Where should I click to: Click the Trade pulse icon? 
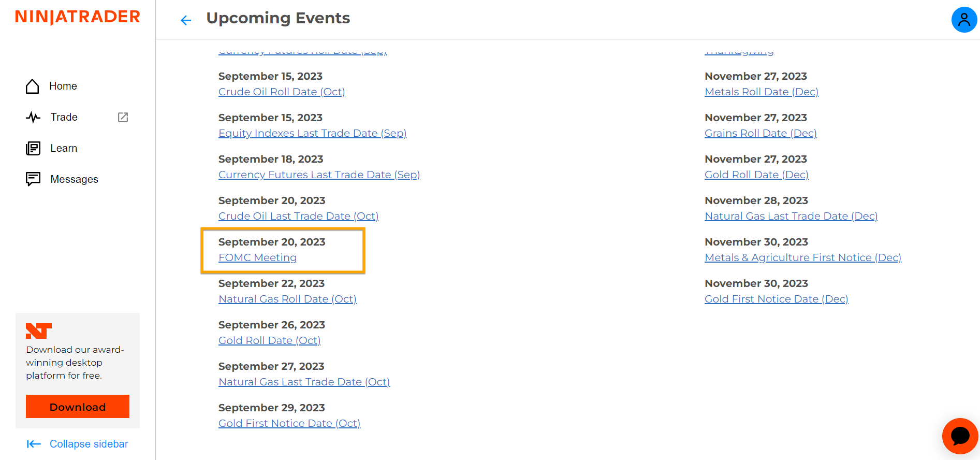33,117
